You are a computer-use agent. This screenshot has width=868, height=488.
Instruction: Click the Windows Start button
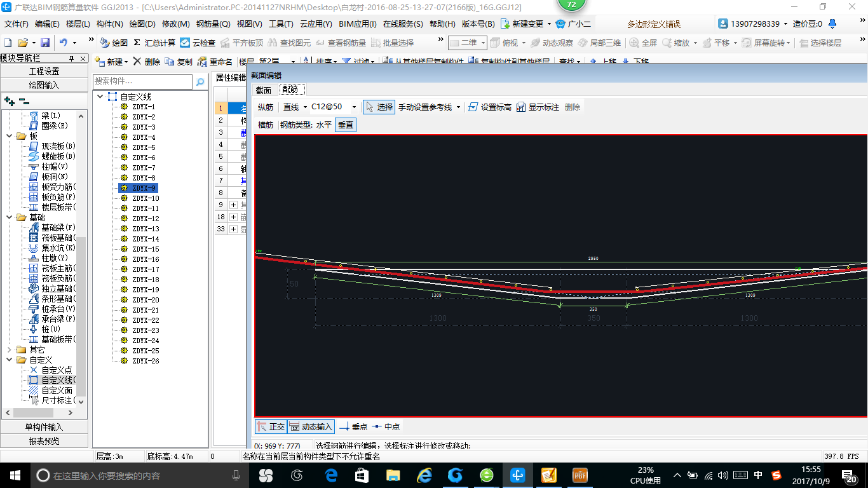pyautogui.click(x=15, y=475)
